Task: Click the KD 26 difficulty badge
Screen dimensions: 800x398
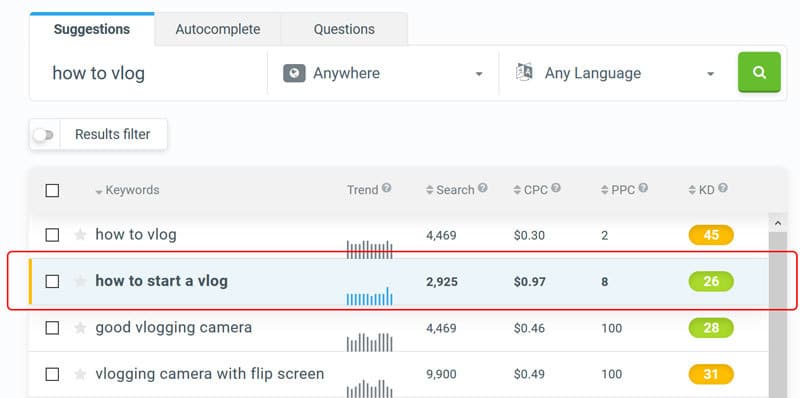Action: tap(711, 282)
